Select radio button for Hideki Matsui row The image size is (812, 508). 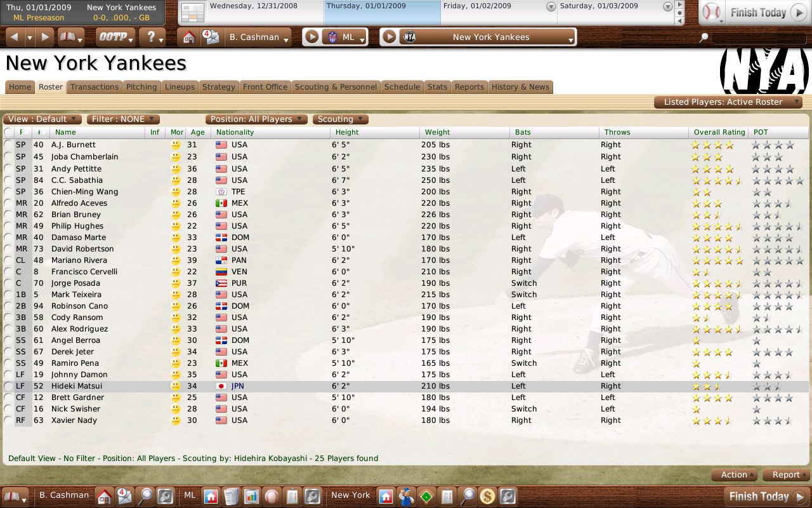8,386
